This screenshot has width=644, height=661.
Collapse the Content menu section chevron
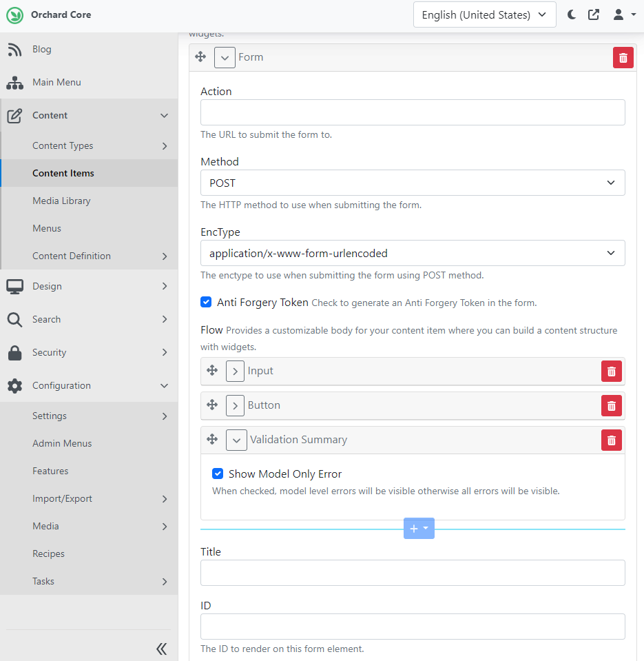point(164,116)
